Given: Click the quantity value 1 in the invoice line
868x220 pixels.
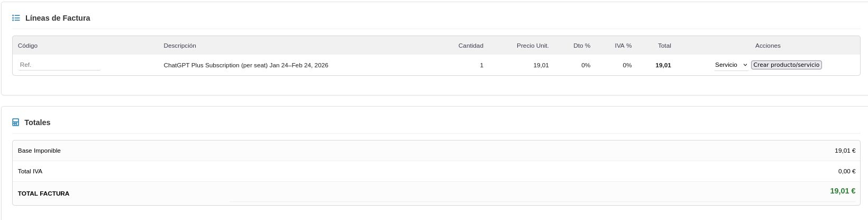Looking at the screenshot, I should [x=481, y=65].
